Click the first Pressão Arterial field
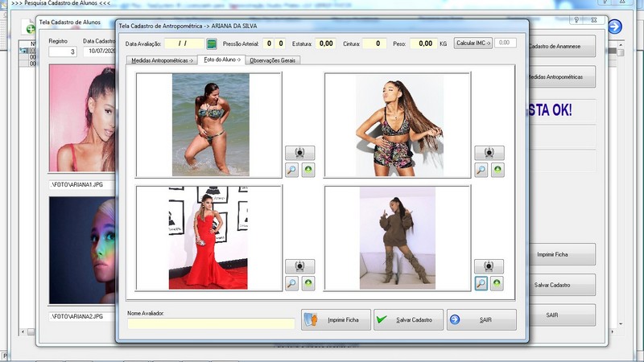The image size is (644, 362). [269, 43]
